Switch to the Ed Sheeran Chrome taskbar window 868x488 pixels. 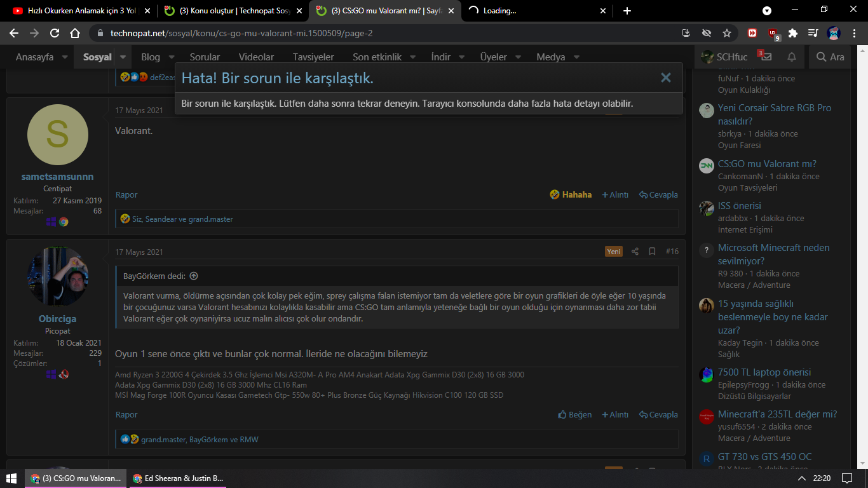point(177,478)
